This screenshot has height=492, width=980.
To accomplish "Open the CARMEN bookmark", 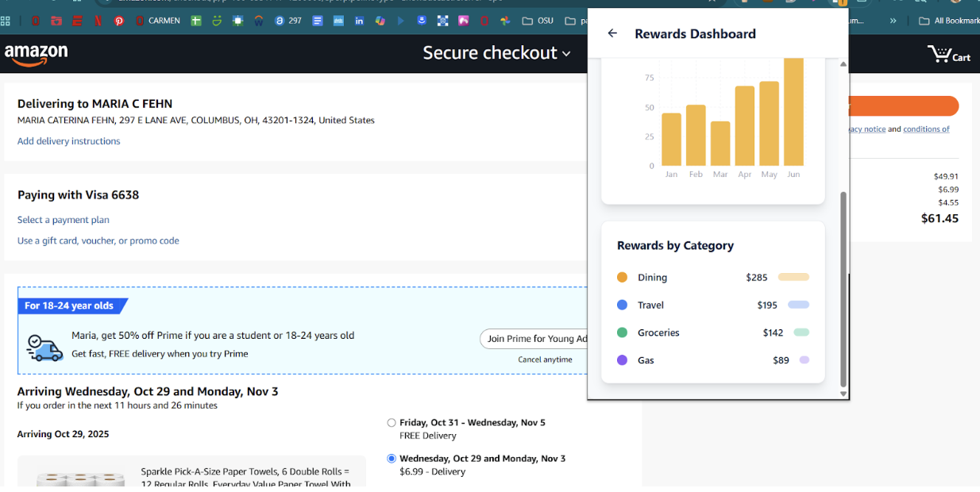I will click(156, 21).
